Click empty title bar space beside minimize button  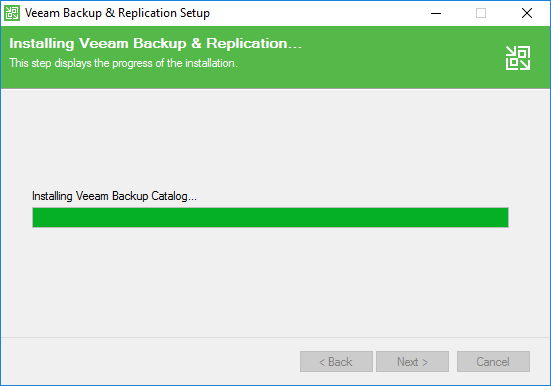[316, 13]
